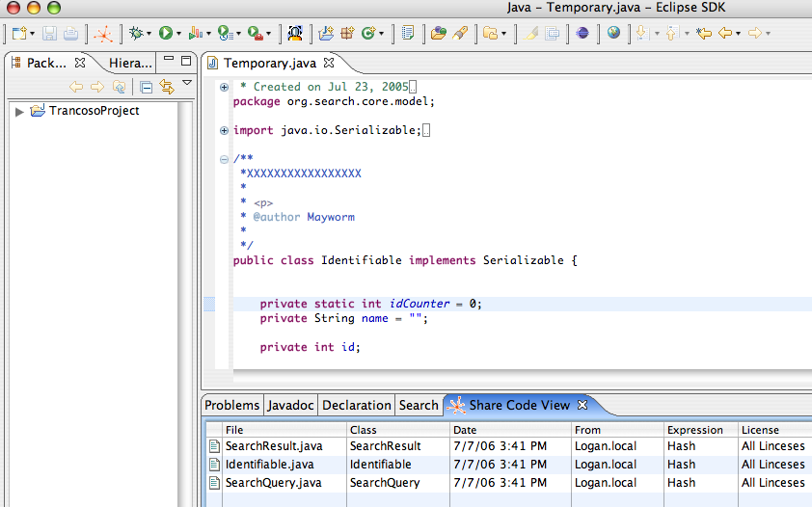The width and height of the screenshot is (812, 507).
Task: Click the toolbar Forward navigation arrow
Action: coord(755,34)
